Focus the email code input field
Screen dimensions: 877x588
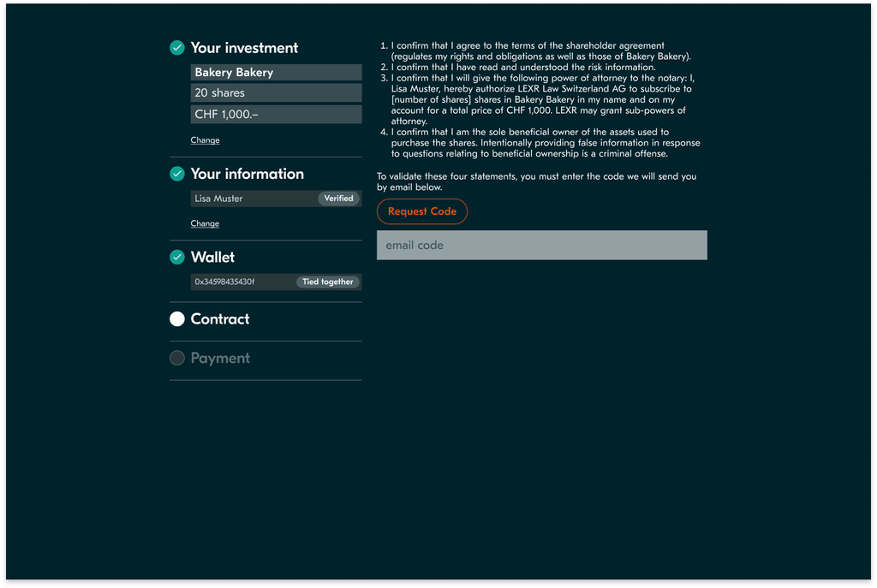tap(541, 246)
